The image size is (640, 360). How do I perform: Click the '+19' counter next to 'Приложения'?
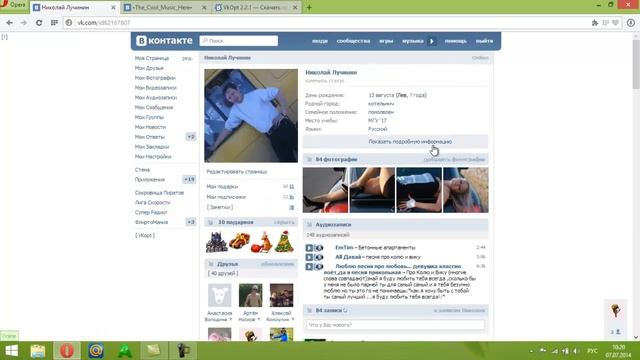[189, 179]
